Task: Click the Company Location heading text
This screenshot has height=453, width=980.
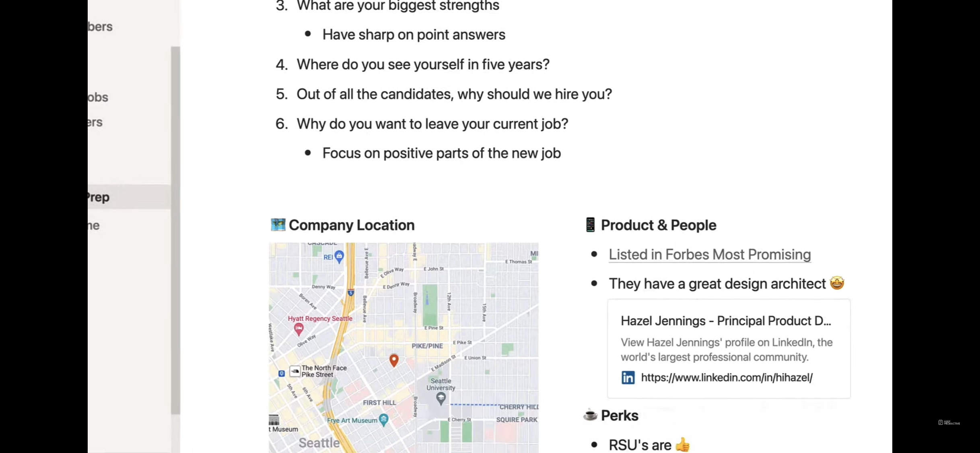Action: point(352,225)
